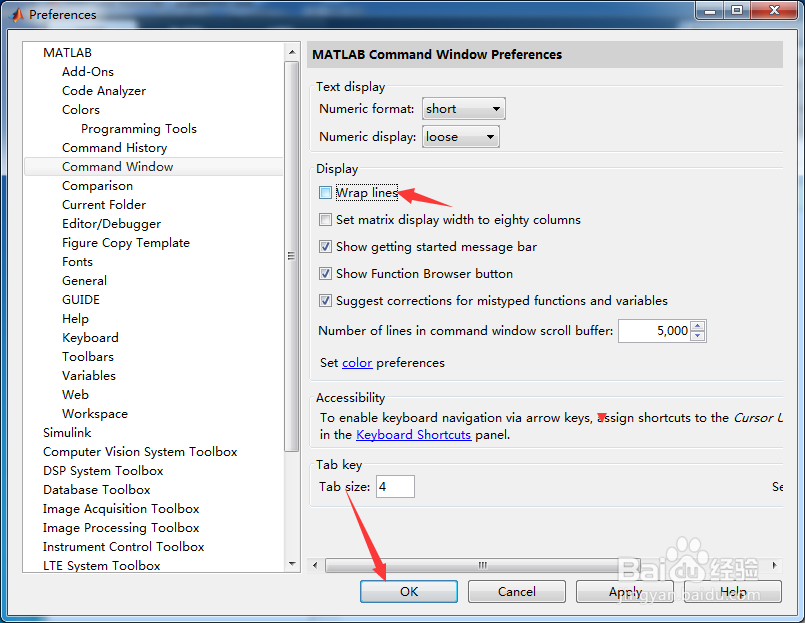Disable Suggest corrections for mistyped functions checkbox
This screenshot has height=623, width=805.
[325, 300]
